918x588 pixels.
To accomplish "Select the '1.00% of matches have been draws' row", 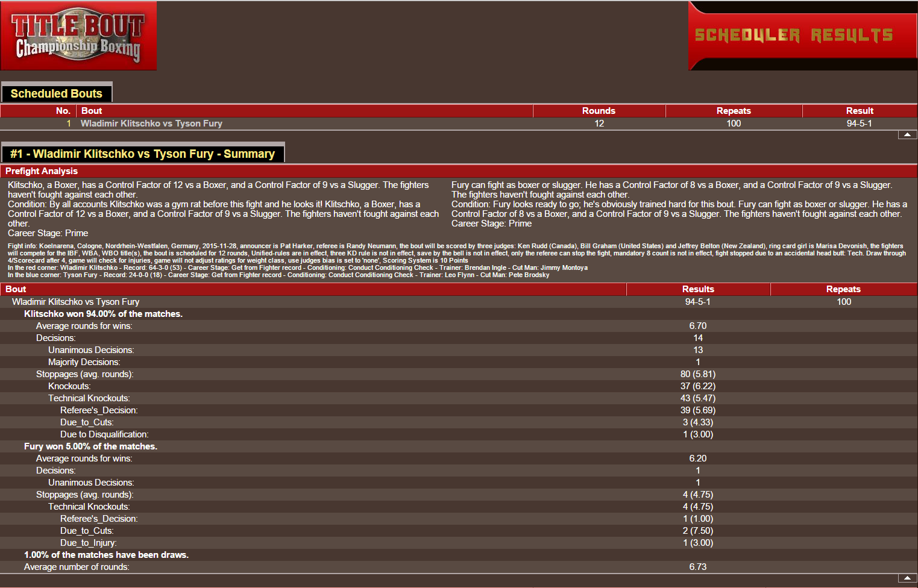I will pos(106,555).
